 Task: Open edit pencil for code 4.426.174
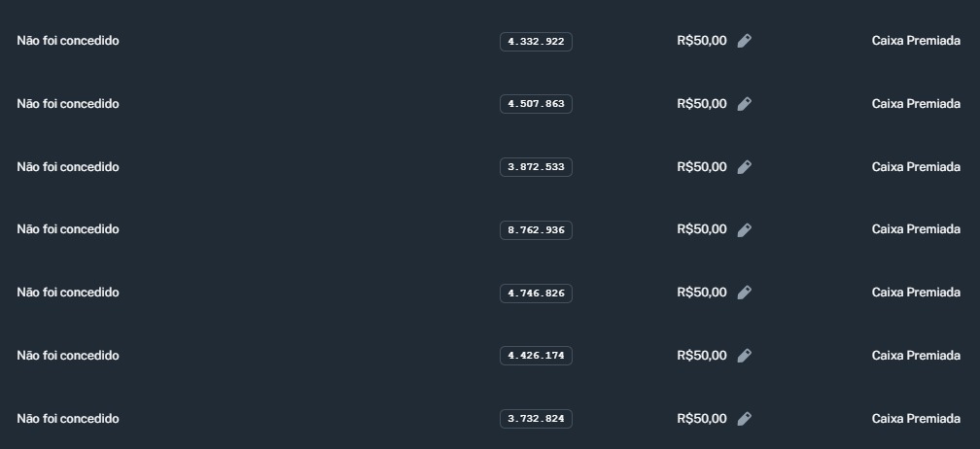click(744, 356)
